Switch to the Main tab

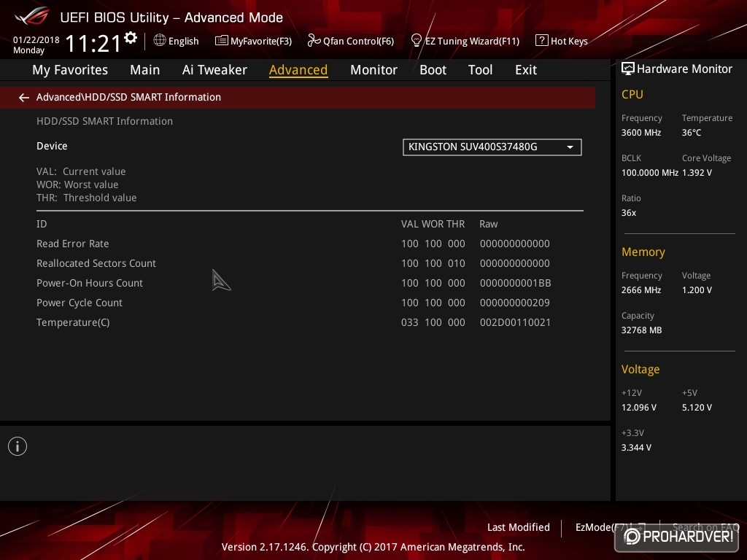pyautogui.click(x=145, y=70)
